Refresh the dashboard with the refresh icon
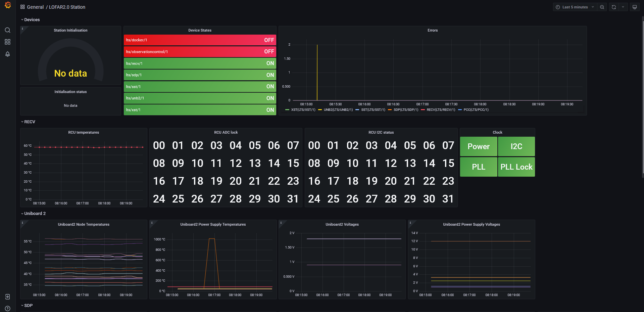 pyautogui.click(x=614, y=7)
